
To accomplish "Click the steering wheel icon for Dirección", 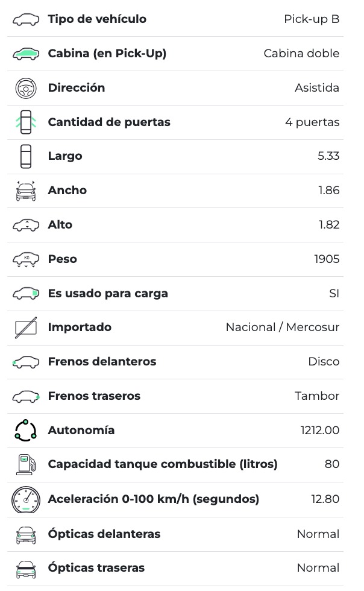I will coord(26,88).
